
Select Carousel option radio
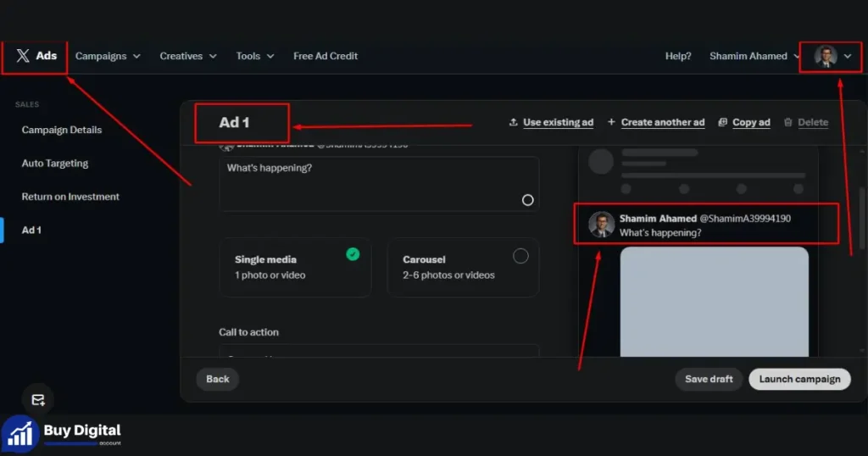pyautogui.click(x=520, y=256)
